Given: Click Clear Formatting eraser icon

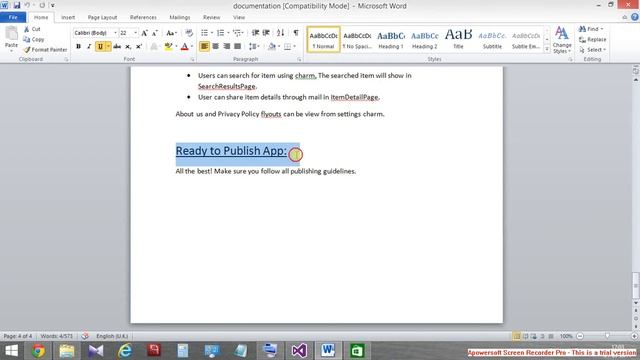Looking at the screenshot, I should (x=189, y=33).
